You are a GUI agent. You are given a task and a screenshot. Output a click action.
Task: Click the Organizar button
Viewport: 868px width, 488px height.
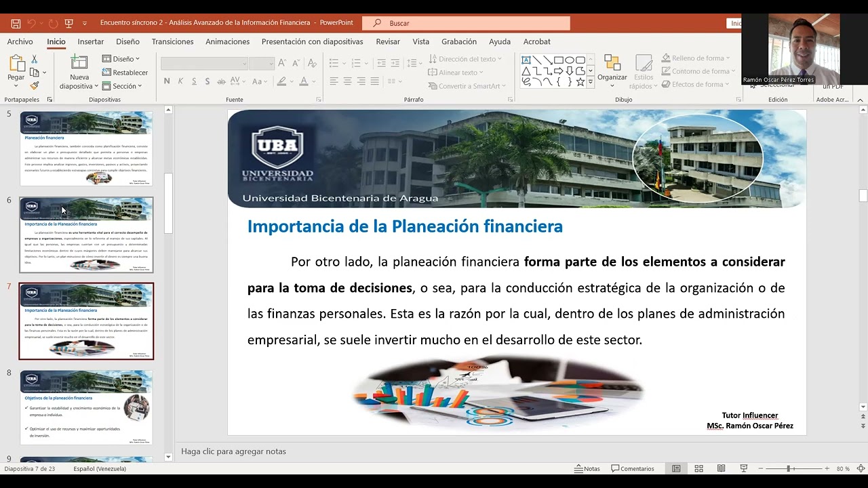click(x=612, y=72)
